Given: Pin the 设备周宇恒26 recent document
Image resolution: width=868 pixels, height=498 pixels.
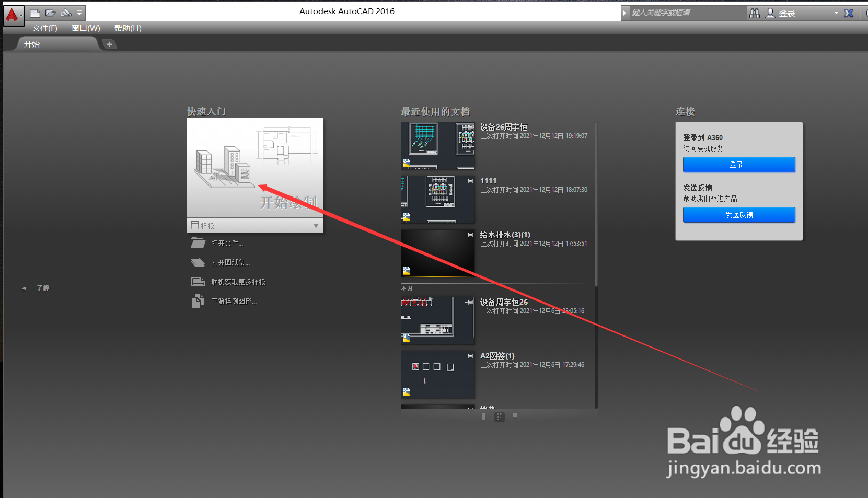Looking at the screenshot, I should [x=469, y=303].
